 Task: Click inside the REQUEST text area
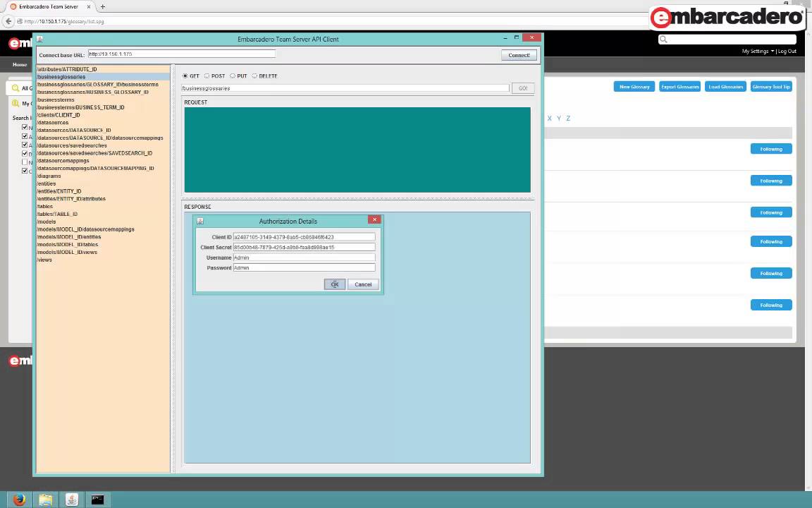pyautogui.click(x=357, y=150)
